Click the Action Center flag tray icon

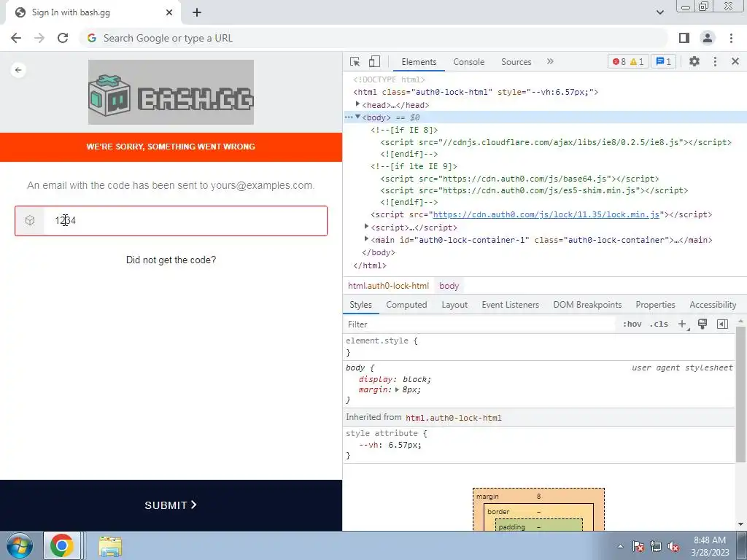[x=638, y=547]
